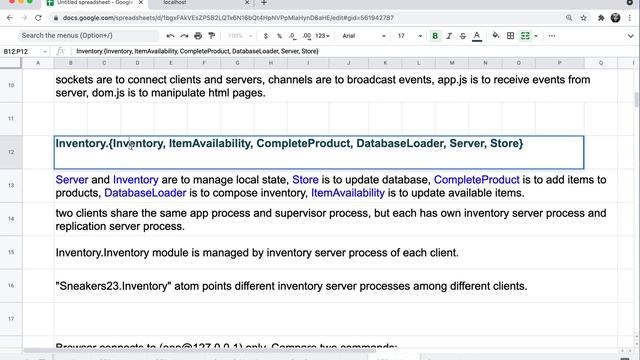The width and height of the screenshot is (640, 360).
Task: Open the zoom level dropdown
Action: 240,36
